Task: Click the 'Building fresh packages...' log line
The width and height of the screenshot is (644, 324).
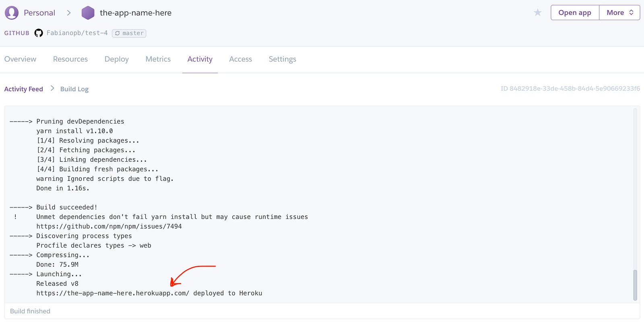Action: click(x=97, y=169)
